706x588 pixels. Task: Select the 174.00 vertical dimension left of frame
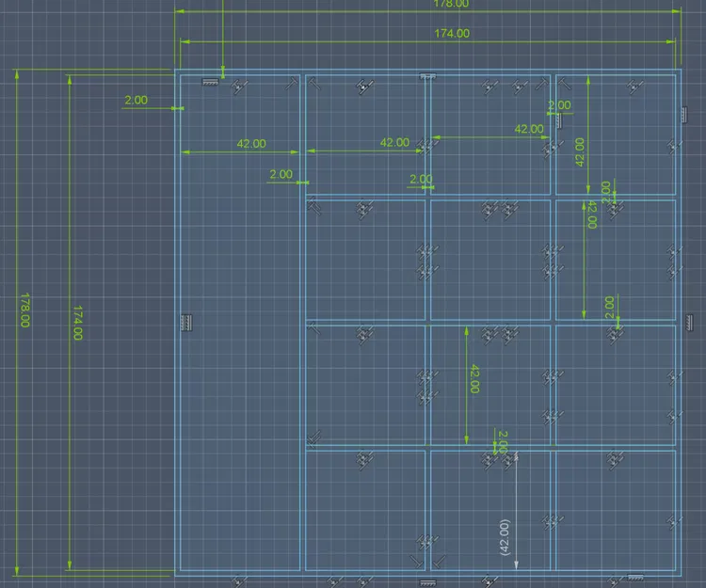[x=78, y=323]
